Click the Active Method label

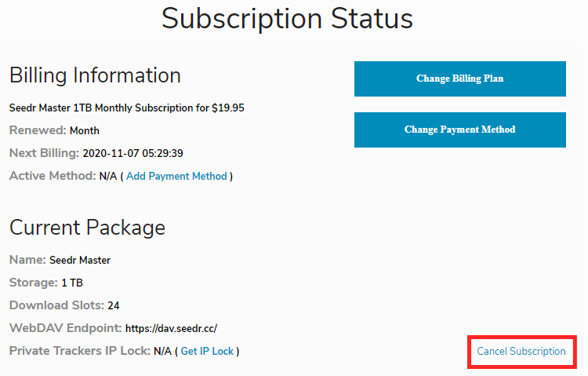pos(52,176)
